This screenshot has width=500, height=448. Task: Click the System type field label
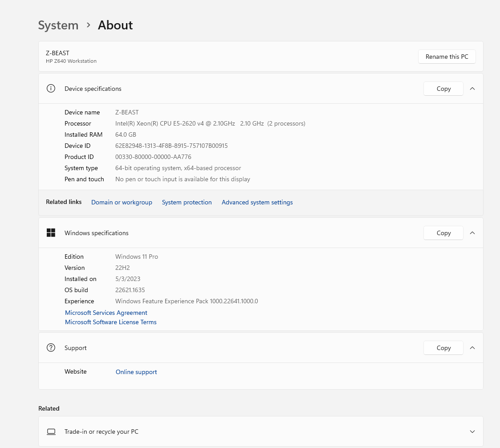(81, 168)
